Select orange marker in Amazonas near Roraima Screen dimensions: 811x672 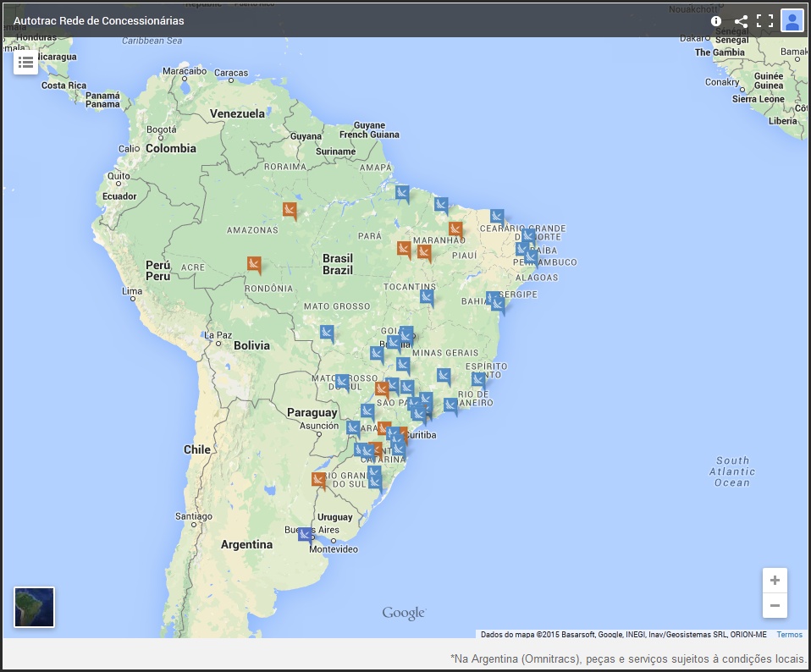point(290,210)
